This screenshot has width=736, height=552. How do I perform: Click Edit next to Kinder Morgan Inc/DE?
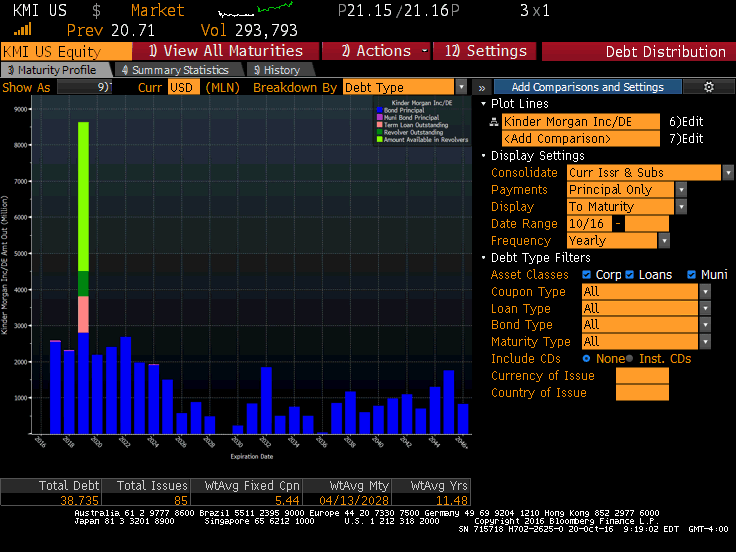(x=686, y=122)
